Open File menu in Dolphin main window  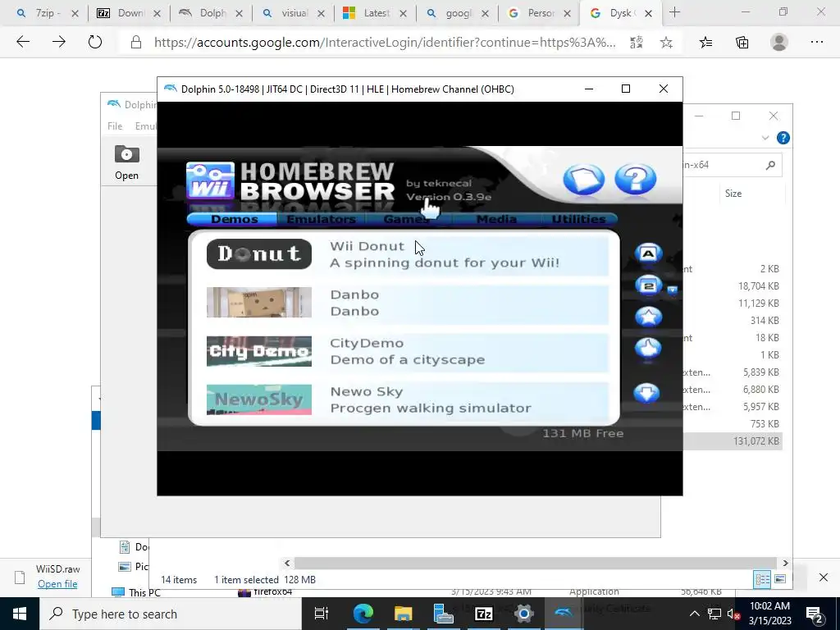tap(115, 126)
